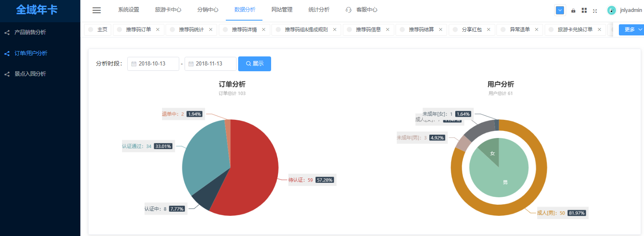The height and width of the screenshot is (236, 644).
Task: Click share icon next to 景点入园分析
Action: 7,74
